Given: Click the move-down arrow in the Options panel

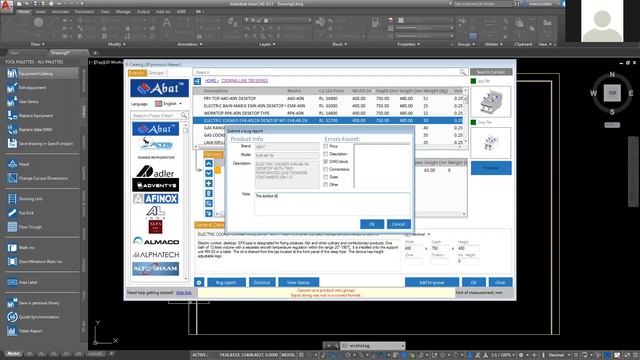Looking at the screenshot, I should [x=209, y=173].
